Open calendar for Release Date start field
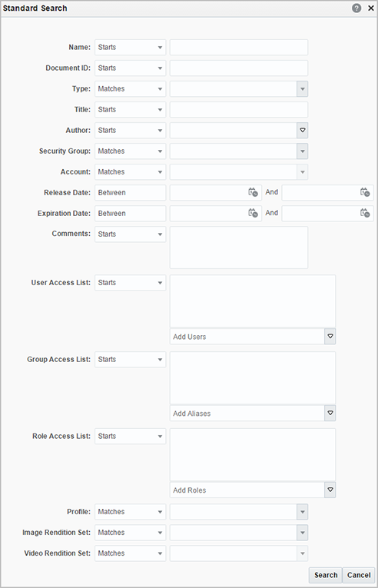The image size is (378, 588). tap(253, 192)
